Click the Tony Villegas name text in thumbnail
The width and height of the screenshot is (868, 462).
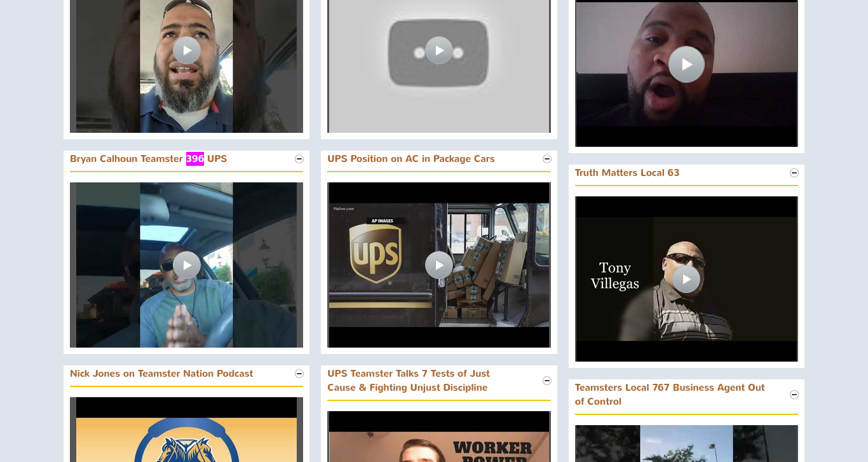coord(614,275)
